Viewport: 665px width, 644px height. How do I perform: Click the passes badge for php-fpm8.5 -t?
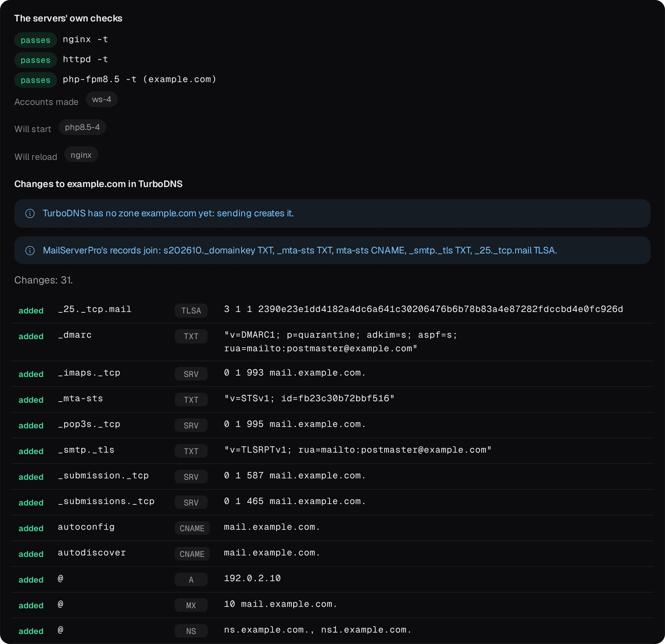pyautogui.click(x=36, y=80)
